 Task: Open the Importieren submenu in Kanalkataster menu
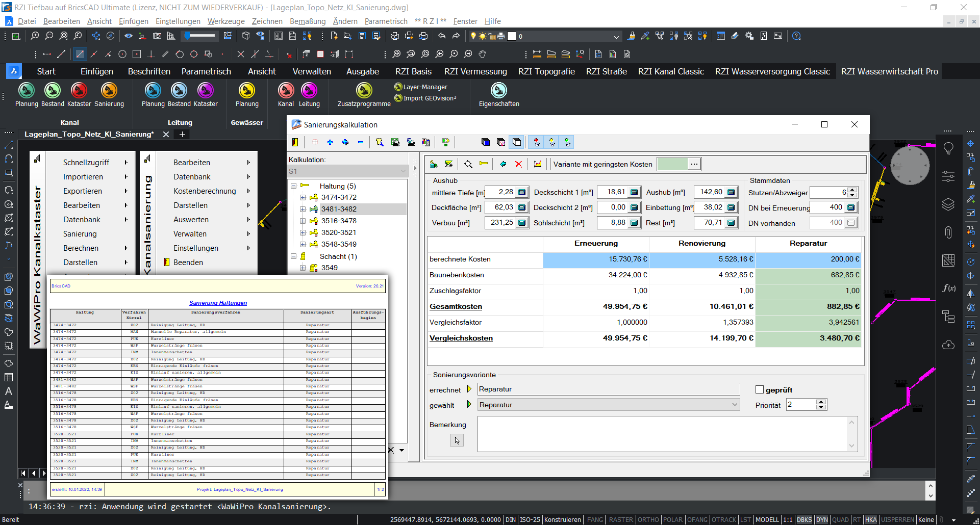[83, 177]
